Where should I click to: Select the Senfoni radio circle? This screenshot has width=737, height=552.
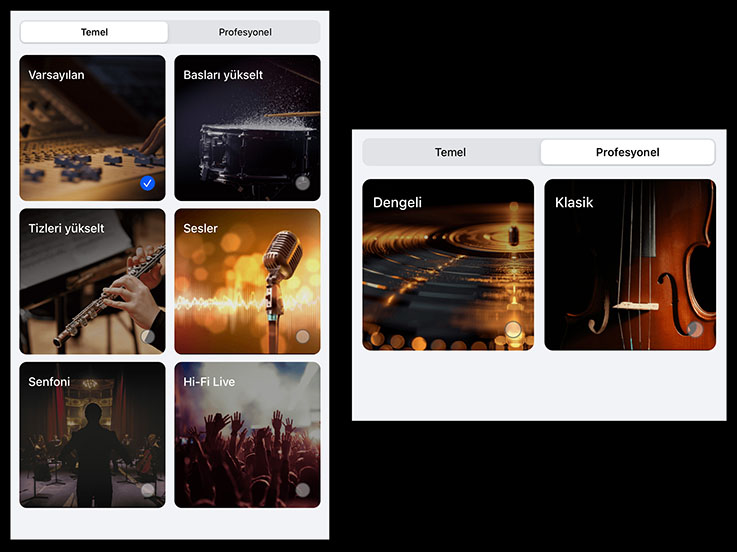148,490
